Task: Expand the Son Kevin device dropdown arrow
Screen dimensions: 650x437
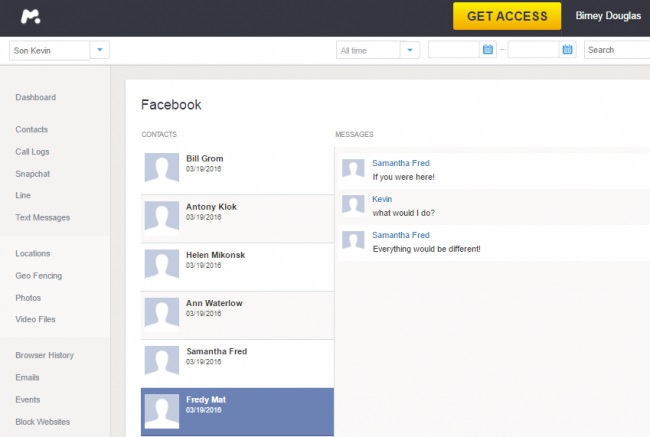Action: (99, 50)
